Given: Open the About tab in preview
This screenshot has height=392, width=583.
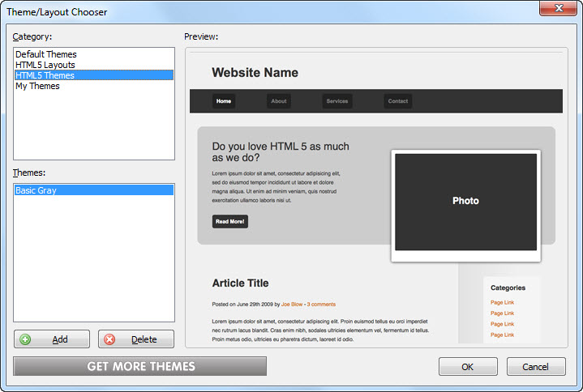Looking at the screenshot, I should pyautogui.click(x=279, y=101).
